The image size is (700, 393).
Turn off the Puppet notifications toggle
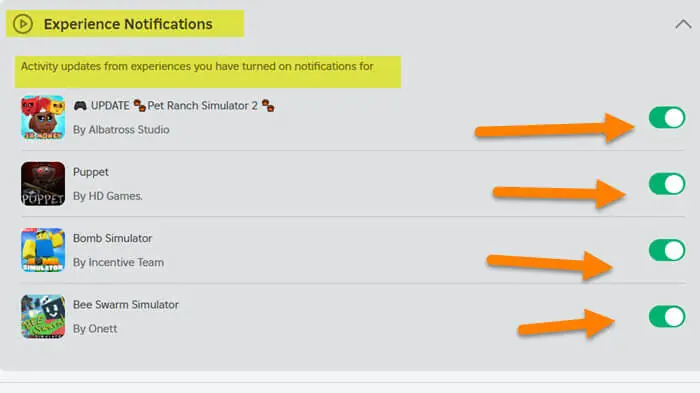click(x=667, y=184)
